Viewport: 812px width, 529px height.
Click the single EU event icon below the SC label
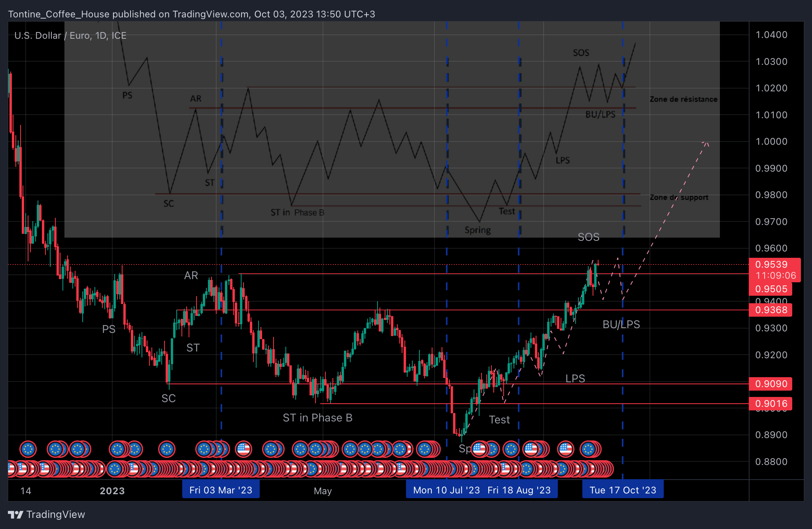(x=166, y=449)
